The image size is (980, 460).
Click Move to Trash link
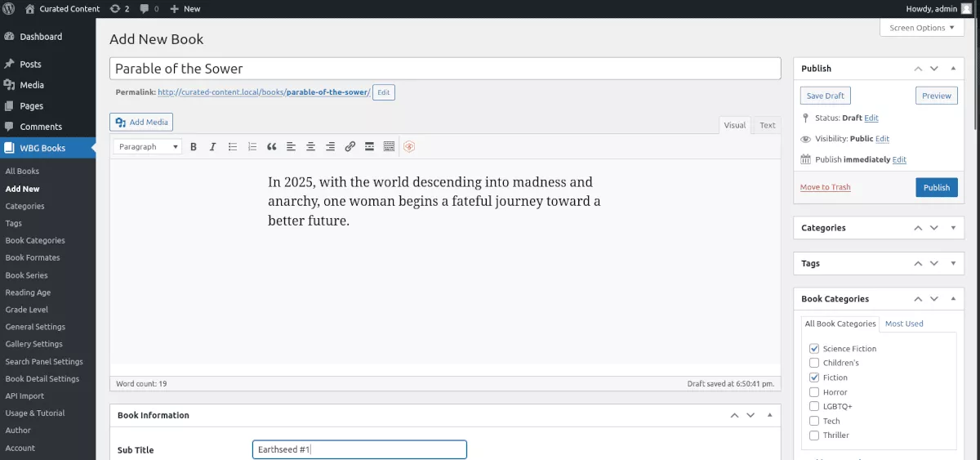tap(825, 187)
